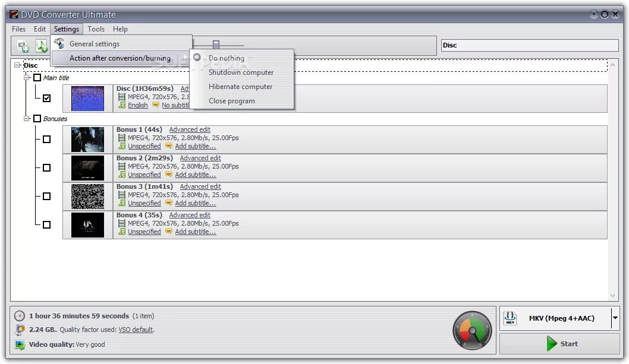This screenshot has width=629, height=364.
Task: Click the General settings tools icon
Action: pos(59,43)
